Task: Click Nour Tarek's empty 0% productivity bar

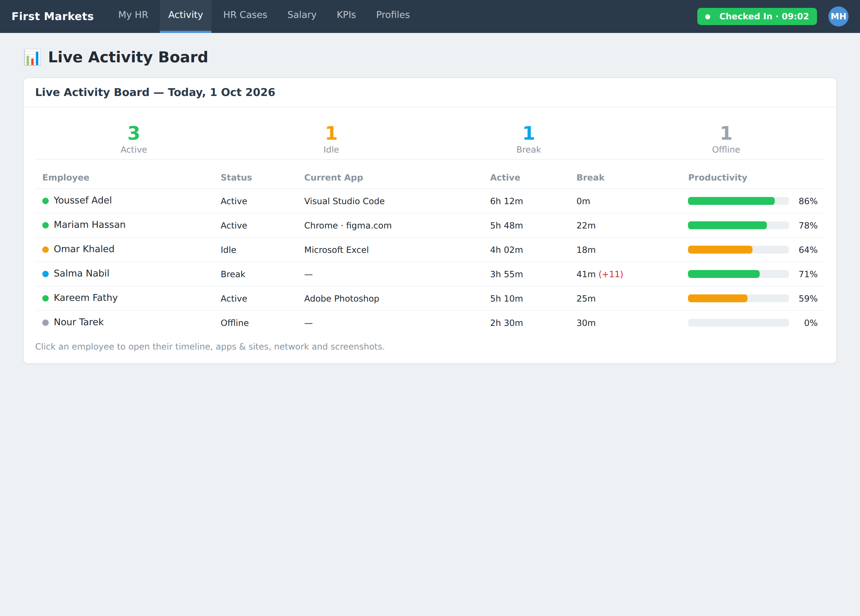Action: (738, 323)
